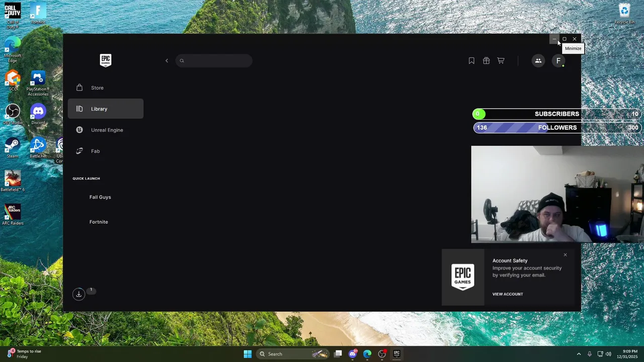
Task: Open the Wishlist bookmark icon
Action: point(471,61)
